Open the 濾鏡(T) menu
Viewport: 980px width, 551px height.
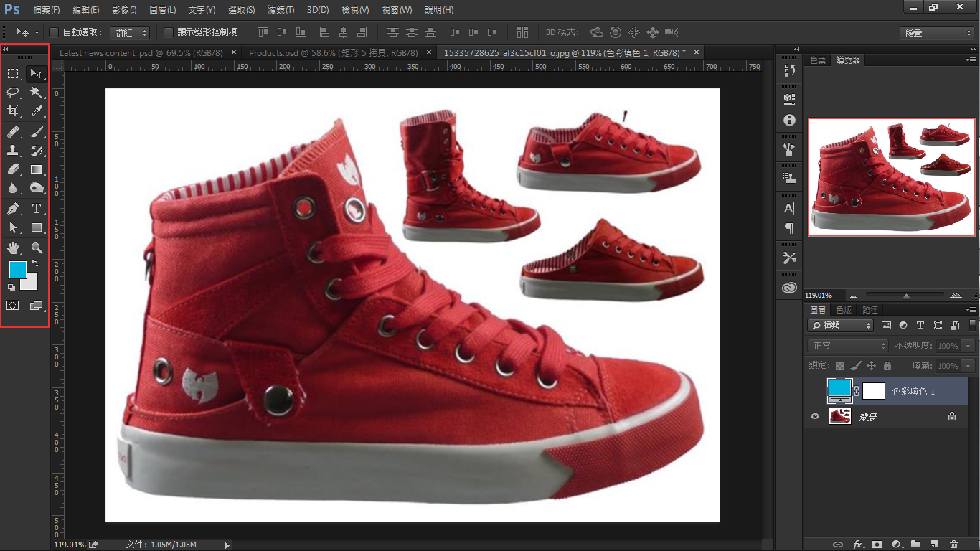click(281, 10)
